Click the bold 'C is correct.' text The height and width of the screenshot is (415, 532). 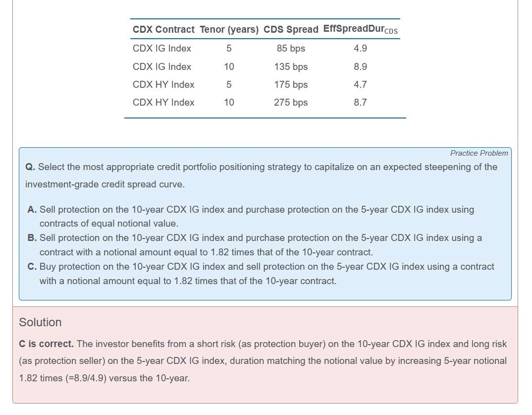(x=46, y=344)
